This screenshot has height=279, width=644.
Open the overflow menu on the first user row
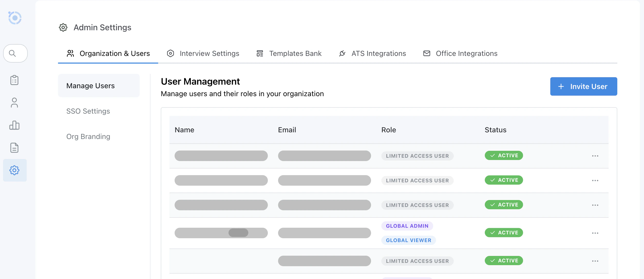[x=595, y=156]
